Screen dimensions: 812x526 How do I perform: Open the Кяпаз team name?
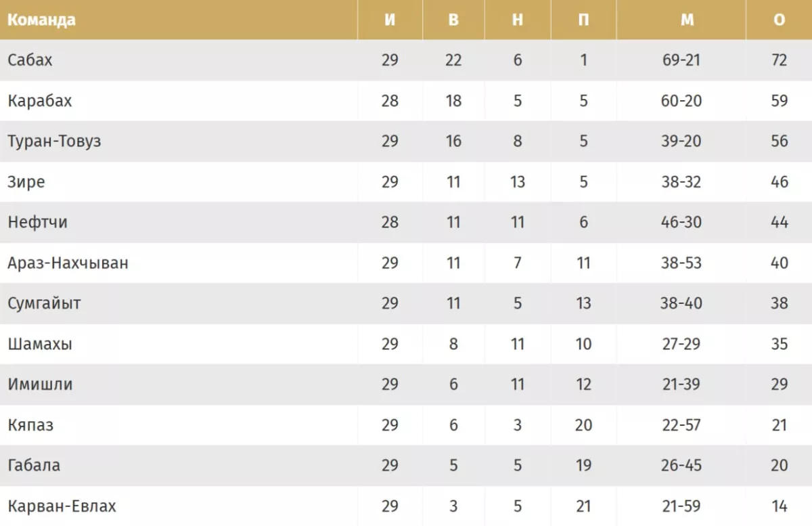[x=30, y=425]
